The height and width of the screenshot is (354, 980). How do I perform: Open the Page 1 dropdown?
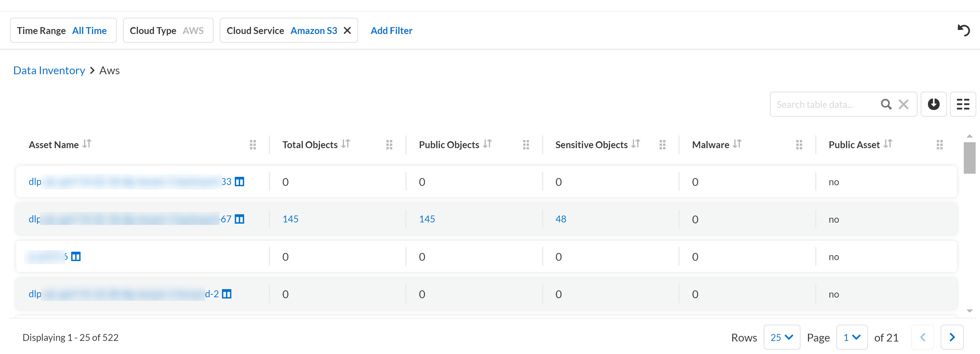(852, 337)
